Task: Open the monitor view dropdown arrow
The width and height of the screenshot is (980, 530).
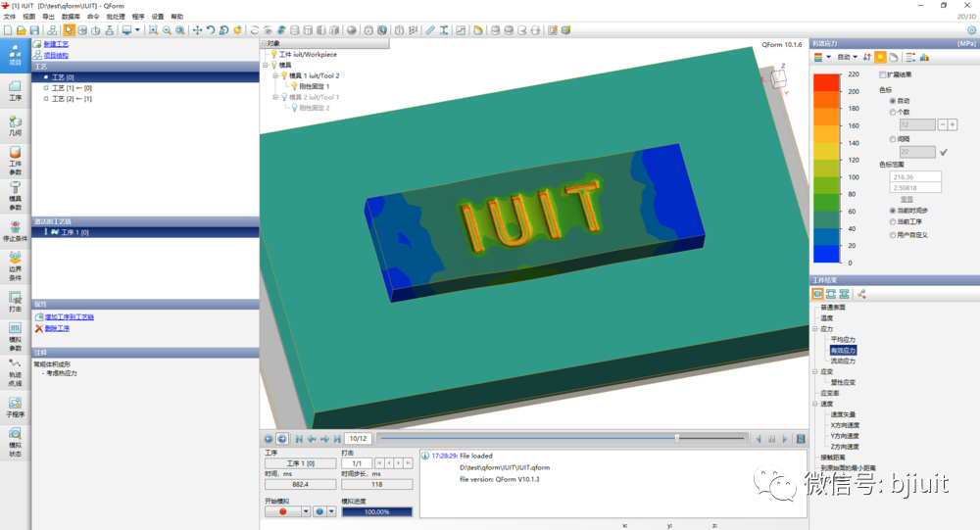Action: click(x=137, y=30)
